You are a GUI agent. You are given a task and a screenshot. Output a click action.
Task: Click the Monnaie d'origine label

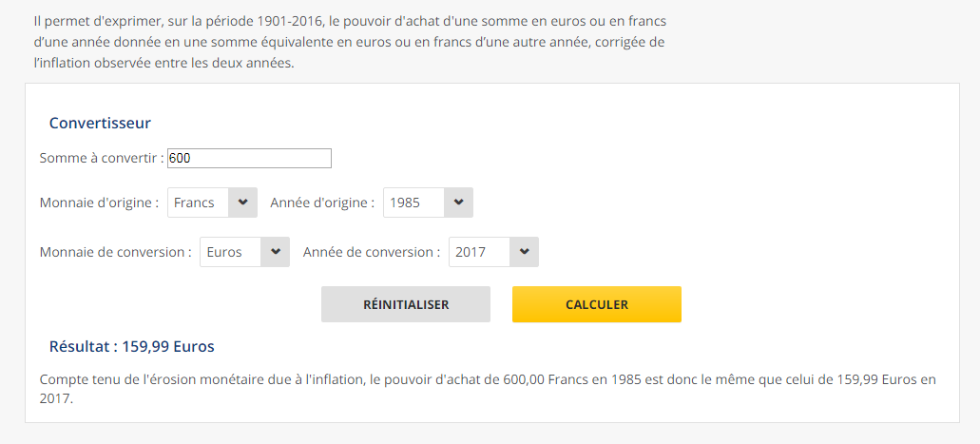(100, 203)
